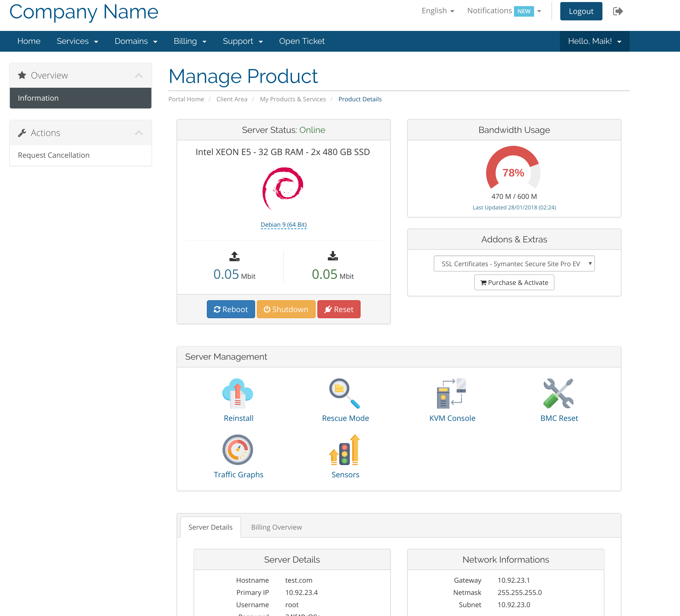Click the Last Updated 28/01/2018 text

[514, 207]
